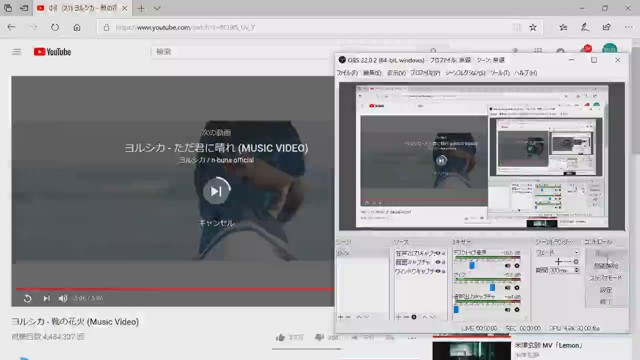Toggle visibility eye of ウィンドウキャプチャ source
Viewport: 640px width, 360px height.
438,271
